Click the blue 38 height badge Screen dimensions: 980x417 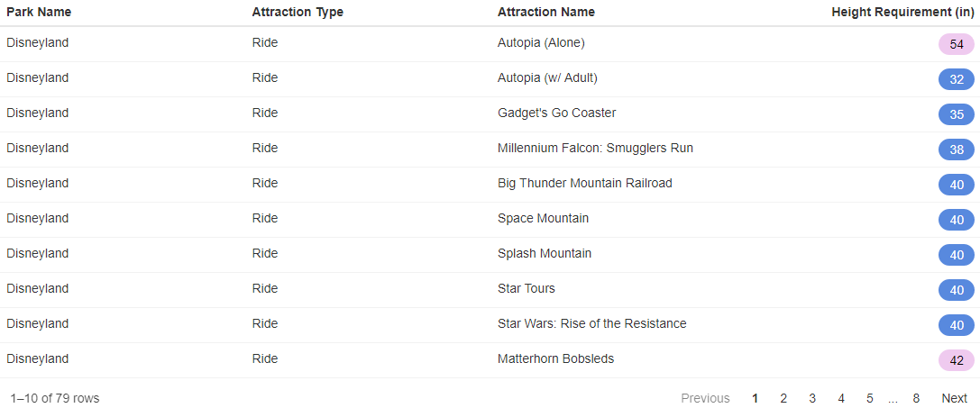point(957,150)
